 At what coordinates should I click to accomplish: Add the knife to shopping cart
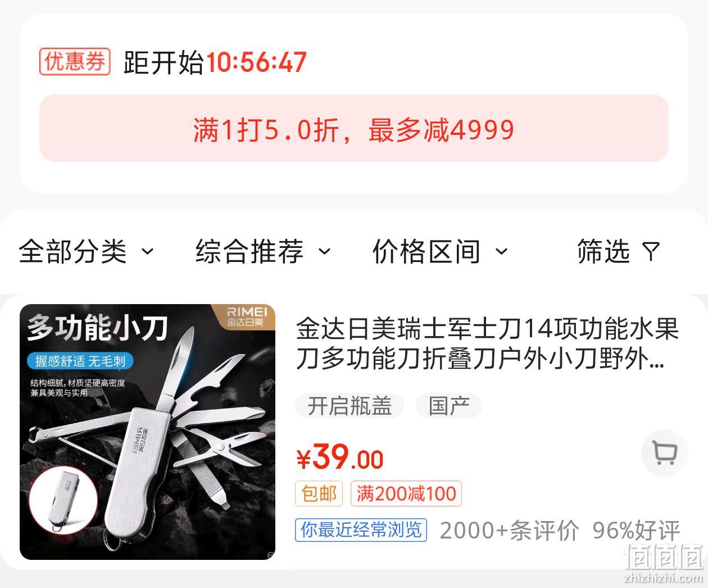pos(665,453)
